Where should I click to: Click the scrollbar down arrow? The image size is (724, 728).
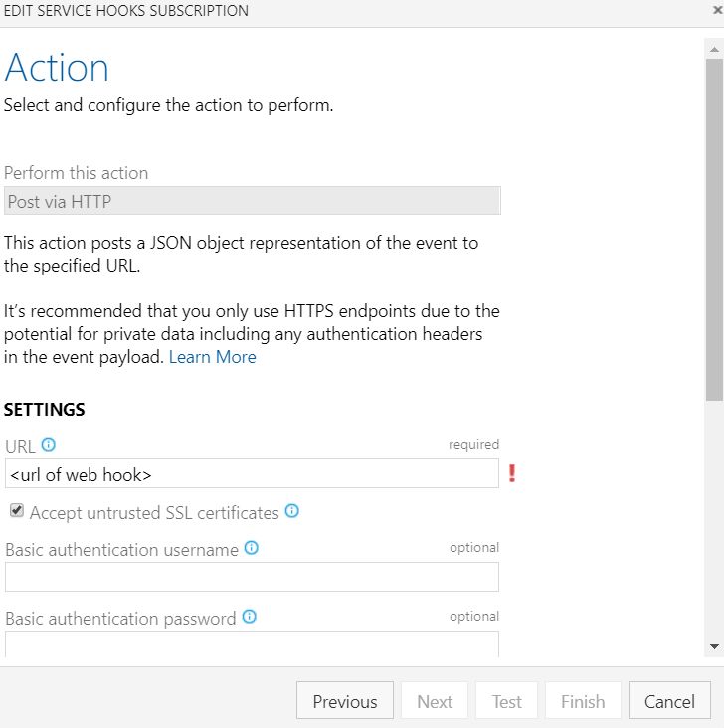[x=714, y=646]
